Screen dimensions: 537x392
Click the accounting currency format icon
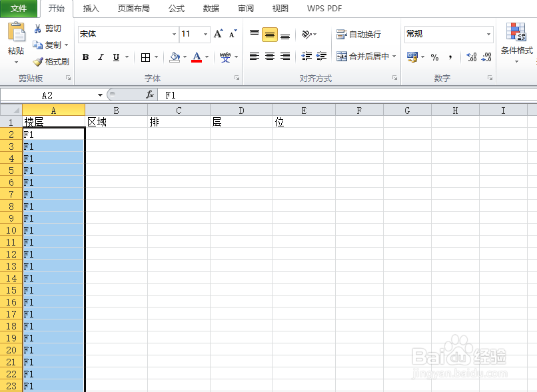[x=412, y=57]
